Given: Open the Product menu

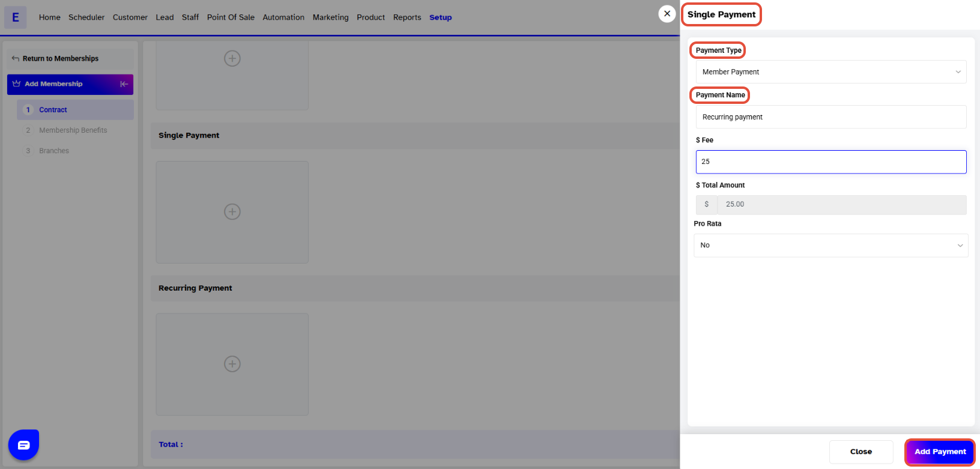Looking at the screenshot, I should click(371, 17).
